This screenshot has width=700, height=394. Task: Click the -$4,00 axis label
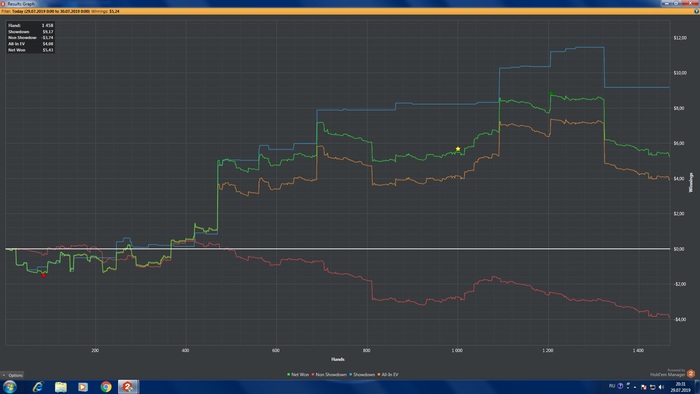coord(679,319)
